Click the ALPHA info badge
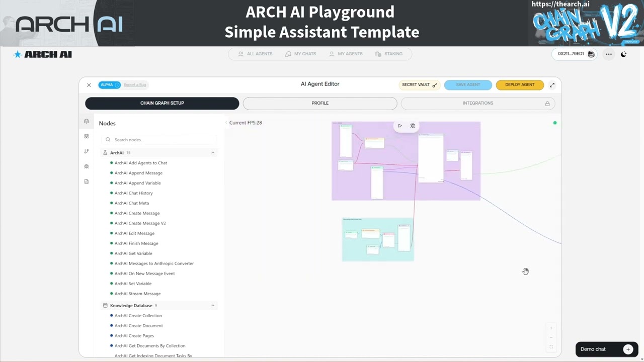This screenshot has height=362, width=644. (x=109, y=85)
